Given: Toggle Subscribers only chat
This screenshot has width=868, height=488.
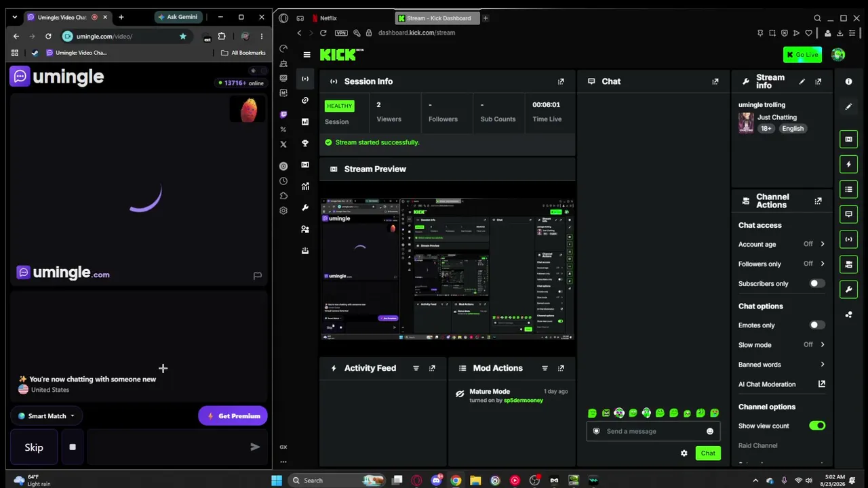Looking at the screenshot, I should [816, 283].
